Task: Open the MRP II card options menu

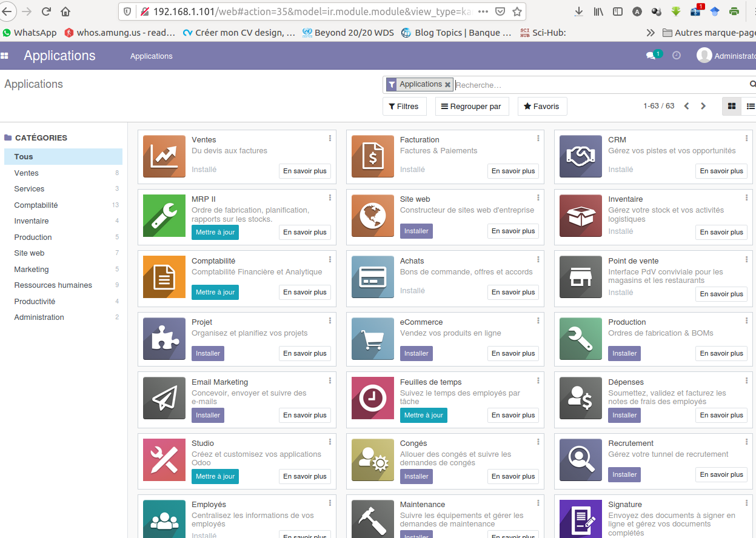Action: coord(330,198)
